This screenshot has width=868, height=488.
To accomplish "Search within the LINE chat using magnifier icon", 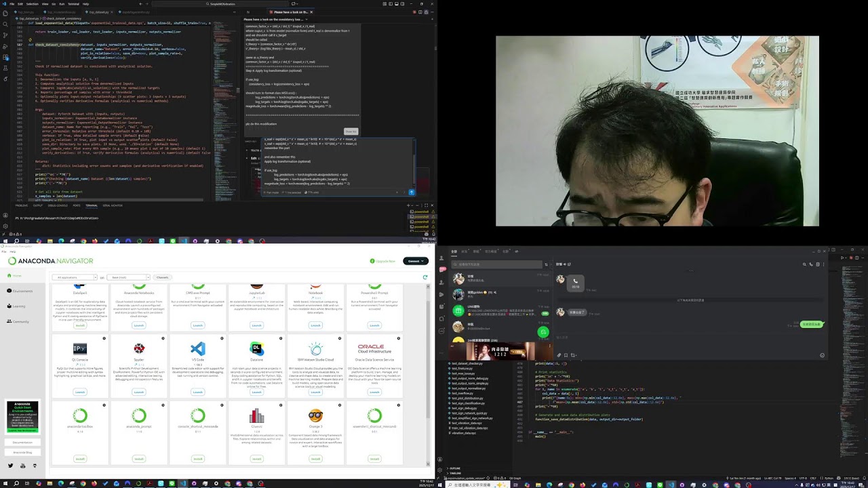I will (x=804, y=264).
